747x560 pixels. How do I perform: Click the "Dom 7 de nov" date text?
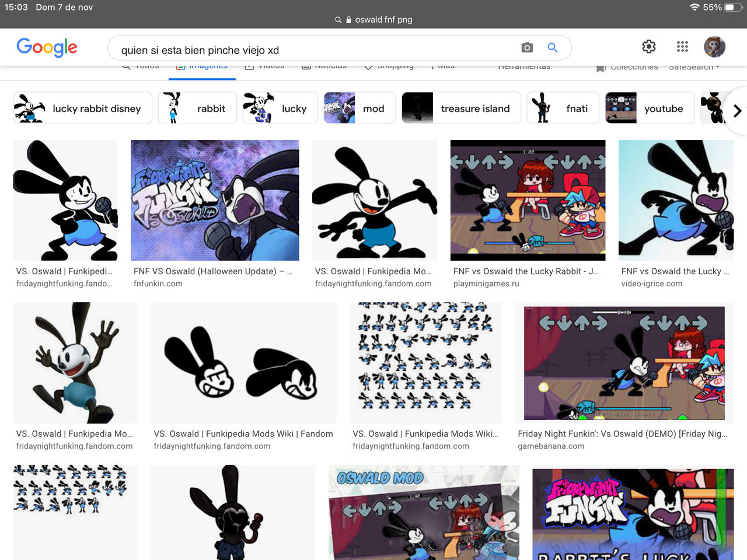pos(64,7)
